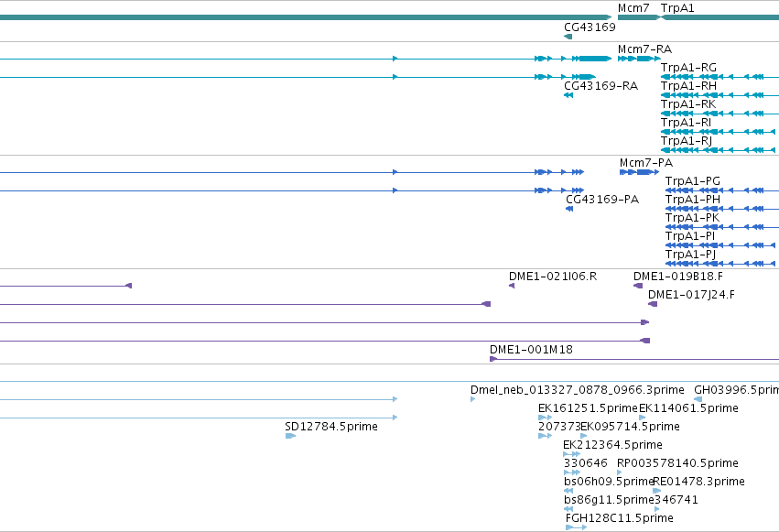Viewport: 779px width, 532px height.
Task: Click the FGH128C11.5prime feature glyph
Action: pos(577,527)
